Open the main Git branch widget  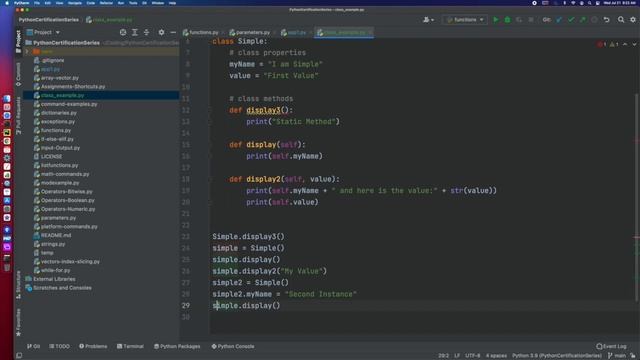coord(617,356)
